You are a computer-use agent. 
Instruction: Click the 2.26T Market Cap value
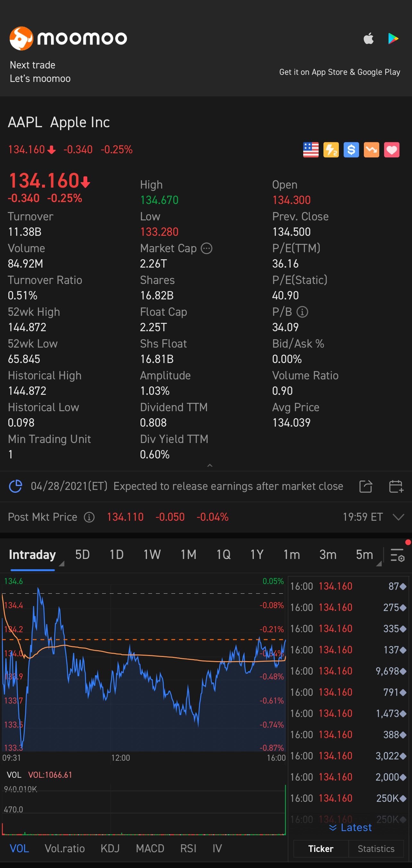153,263
